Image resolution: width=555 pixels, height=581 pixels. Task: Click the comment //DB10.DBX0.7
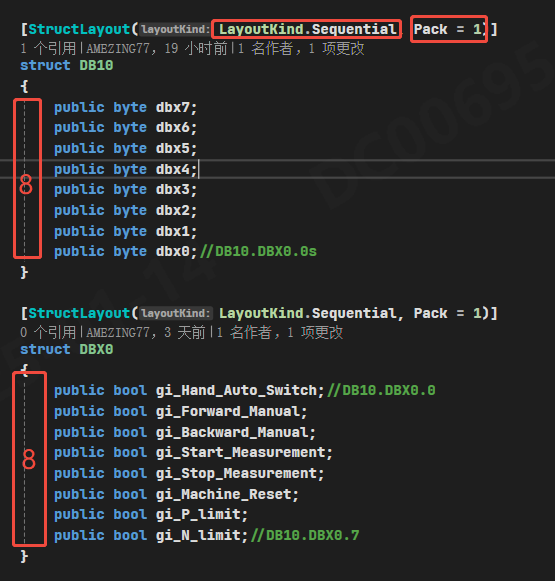point(305,535)
